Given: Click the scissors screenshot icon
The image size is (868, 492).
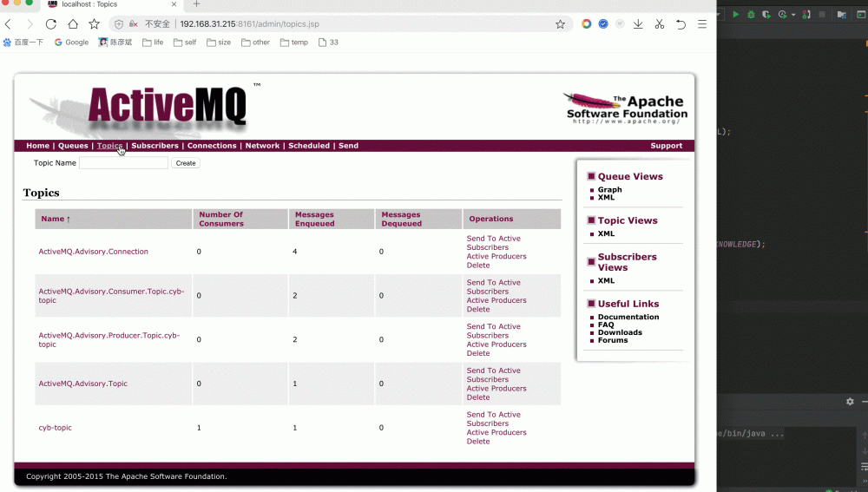Looking at the screenshot, I should pyautogui.click(x=660, y=23).
